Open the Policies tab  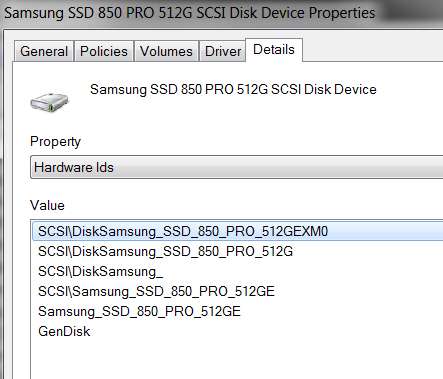[x=104, y=51]
